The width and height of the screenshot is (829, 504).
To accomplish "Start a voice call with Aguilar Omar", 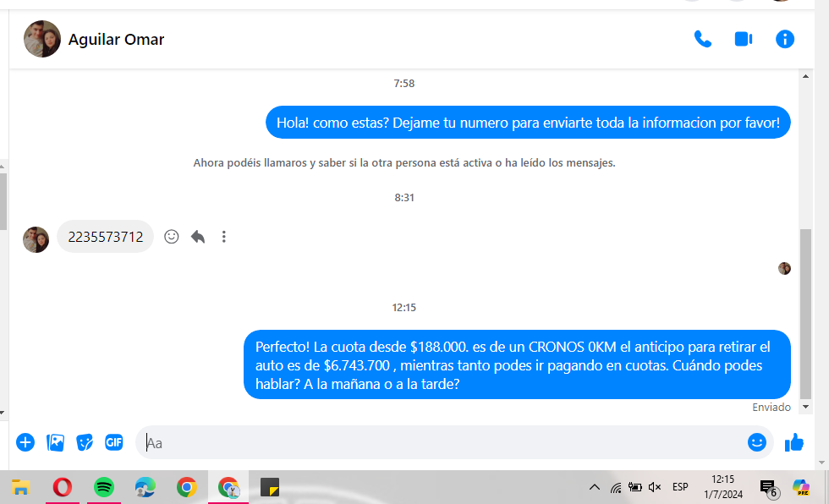I will [702, 39].
